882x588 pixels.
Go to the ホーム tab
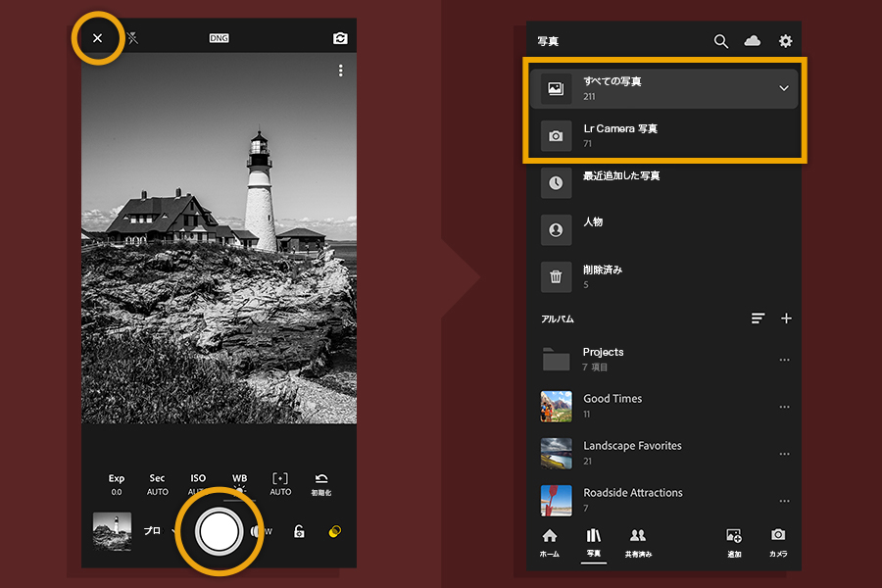550,543
